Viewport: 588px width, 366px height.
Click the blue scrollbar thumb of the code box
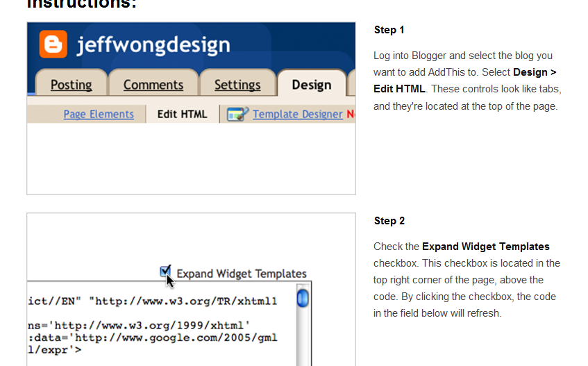tap(303, 298)
